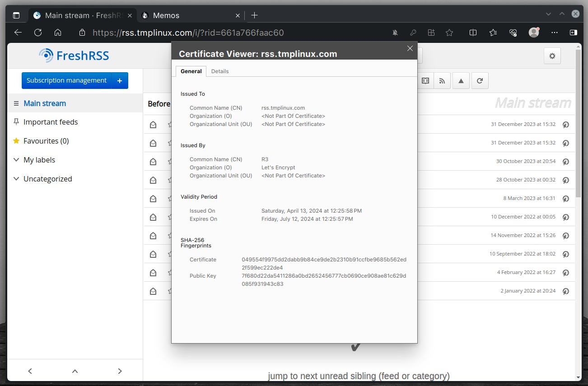Click the plus button beside Subscription management

tap(120, 80)
